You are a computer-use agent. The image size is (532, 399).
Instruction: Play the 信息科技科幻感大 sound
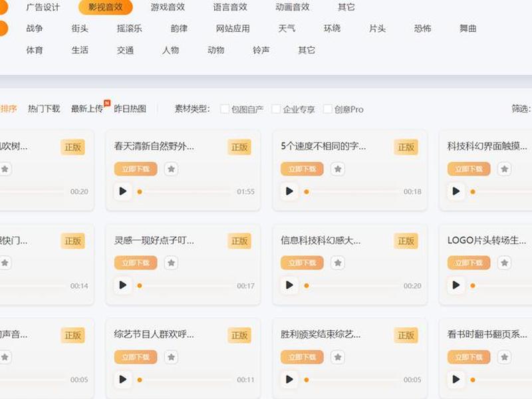pyautogui.click(x=289, y=285)
